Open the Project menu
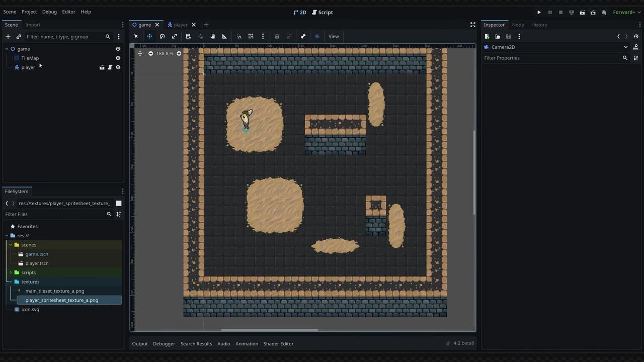Viewport: 644px width, 362px height. (x=29, y=12)
